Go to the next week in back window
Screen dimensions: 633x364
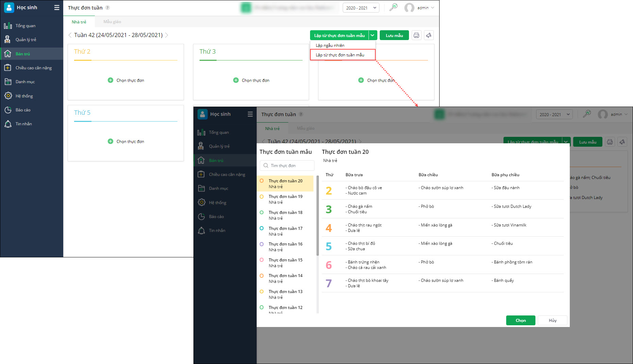(x=167, y=35)
